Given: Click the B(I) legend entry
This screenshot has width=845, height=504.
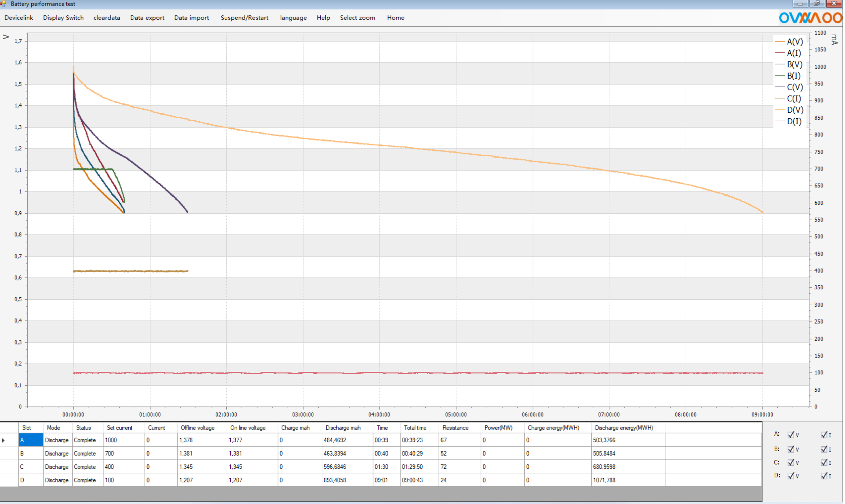Looking at the screenshot, I should click(x=795, y=76).
